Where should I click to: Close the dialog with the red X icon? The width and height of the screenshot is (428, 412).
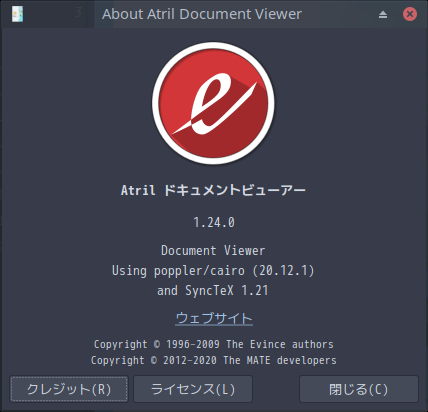click(x=410, y=14)
